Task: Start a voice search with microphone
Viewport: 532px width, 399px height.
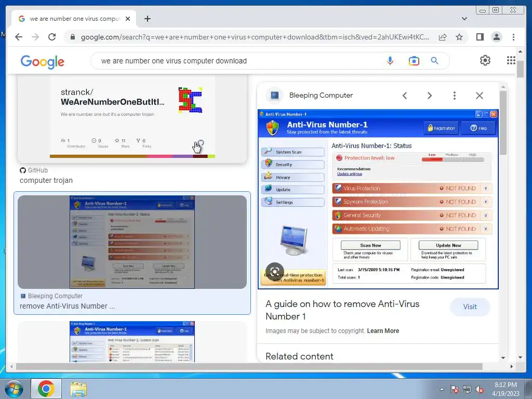Action: click(x=390, y=61)
